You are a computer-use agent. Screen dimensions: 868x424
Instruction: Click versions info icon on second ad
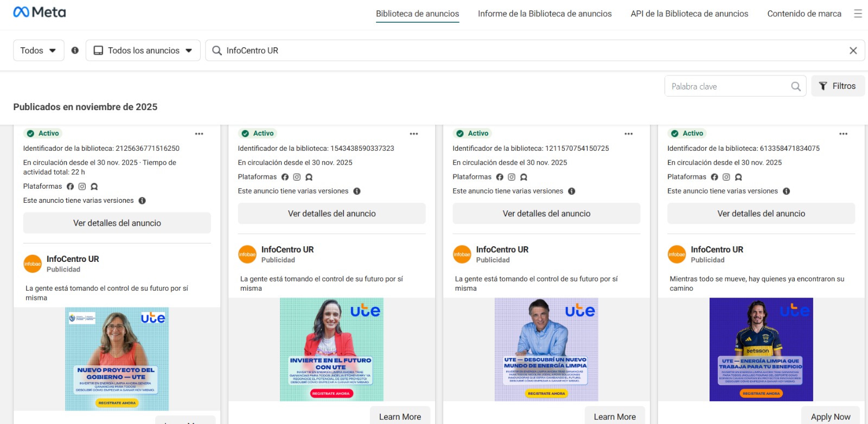(x=357, y=191)
